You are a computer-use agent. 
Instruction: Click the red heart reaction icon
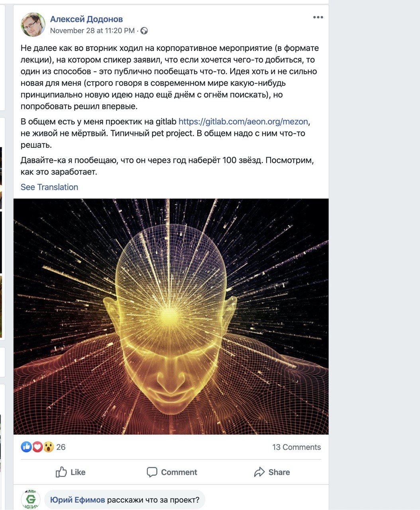(37, 447)
